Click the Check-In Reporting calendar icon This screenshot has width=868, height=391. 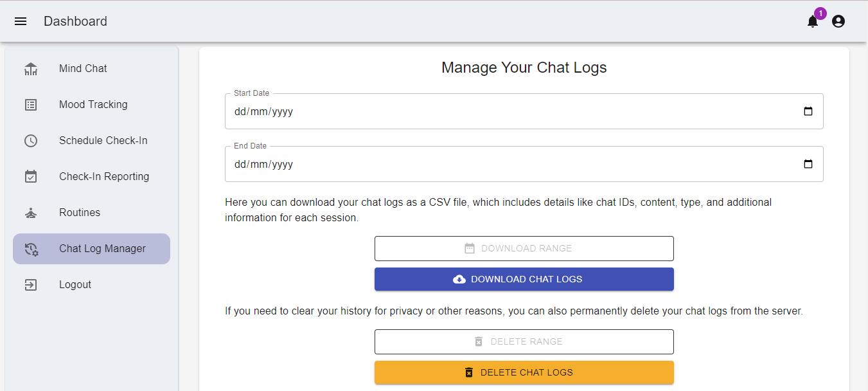31,177
